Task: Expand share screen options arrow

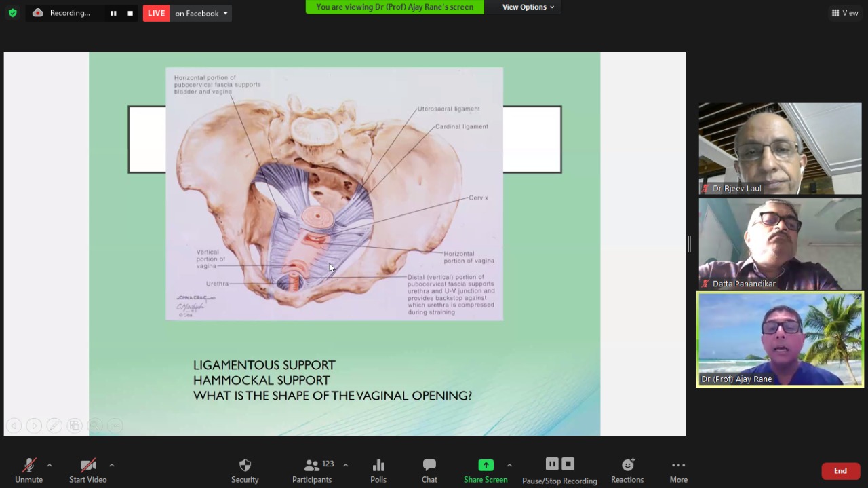Action: [x=509, y=465]
